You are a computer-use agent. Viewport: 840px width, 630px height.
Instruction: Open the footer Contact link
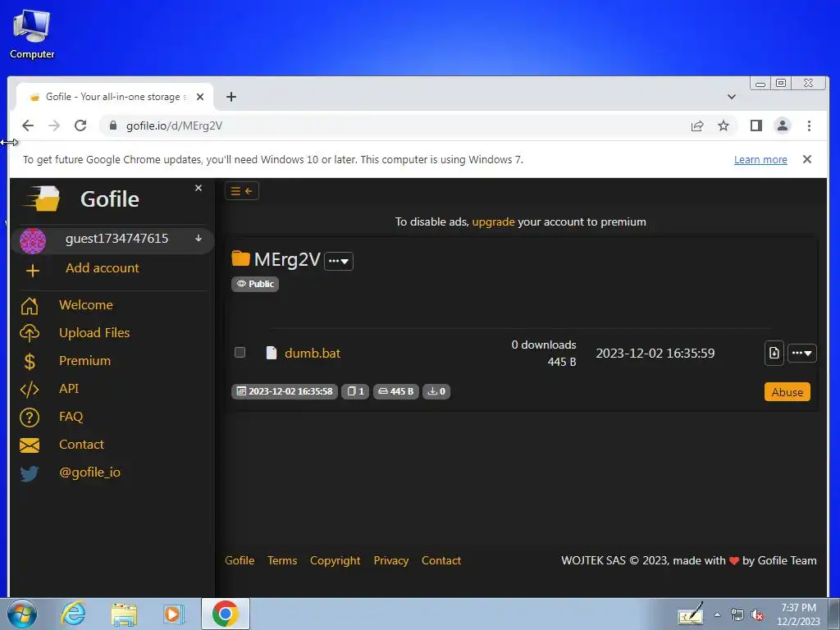point(441,560)
